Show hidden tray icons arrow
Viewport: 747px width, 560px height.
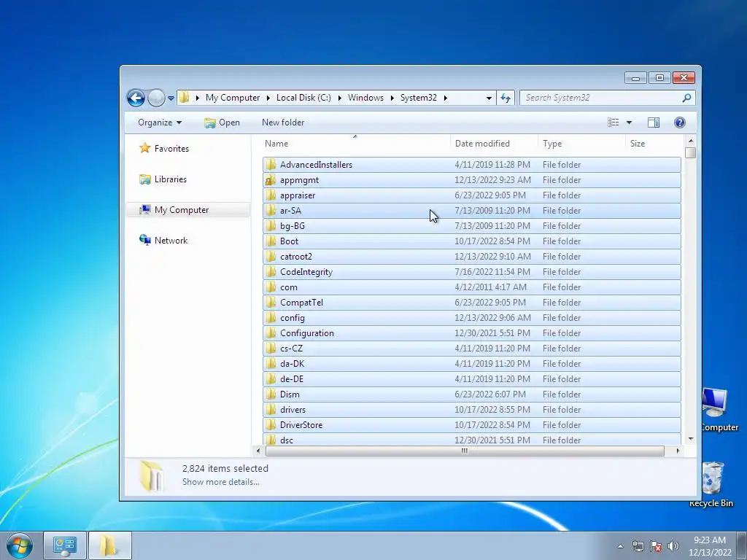click(620, 546)
